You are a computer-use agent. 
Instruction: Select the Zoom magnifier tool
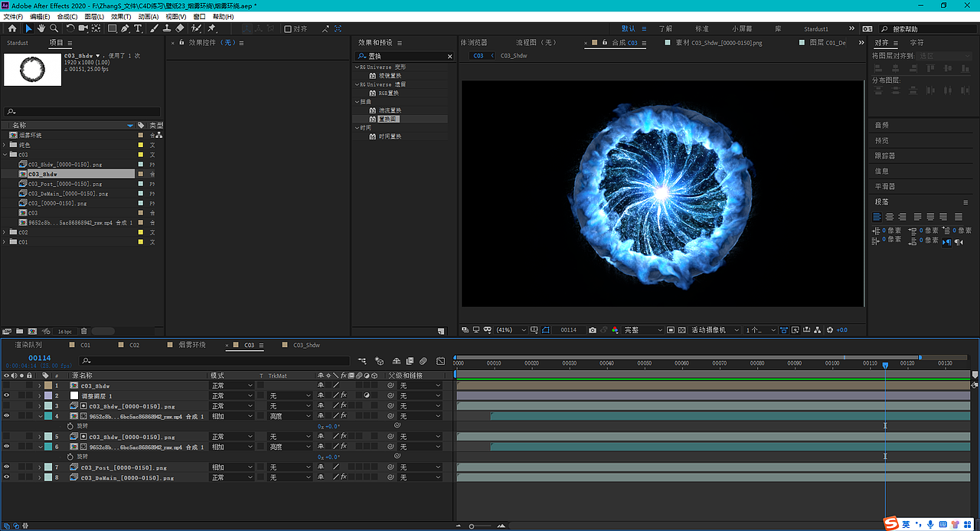54,28
